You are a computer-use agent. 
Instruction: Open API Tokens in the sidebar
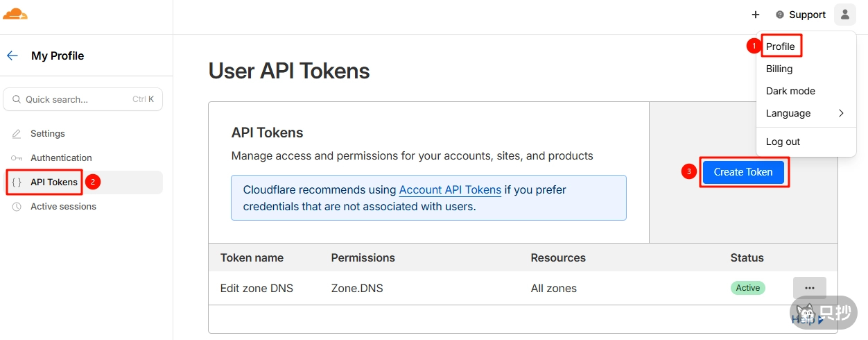coord(53,182)
